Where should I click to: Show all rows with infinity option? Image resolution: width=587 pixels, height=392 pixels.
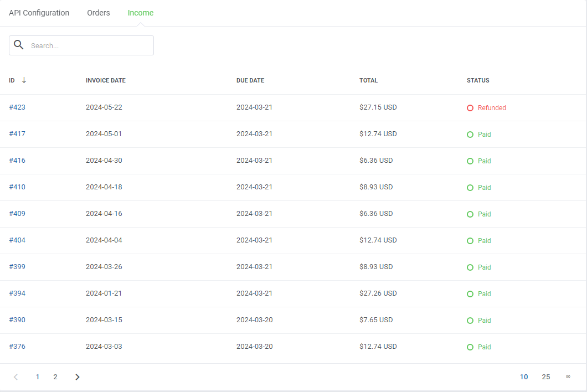pos(568,376)
